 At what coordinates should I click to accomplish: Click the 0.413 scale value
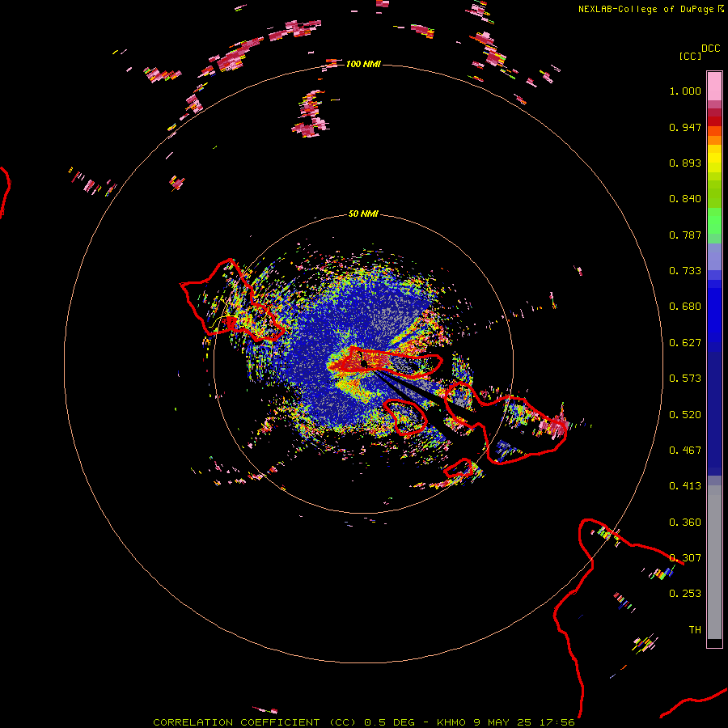coord(685,486)
